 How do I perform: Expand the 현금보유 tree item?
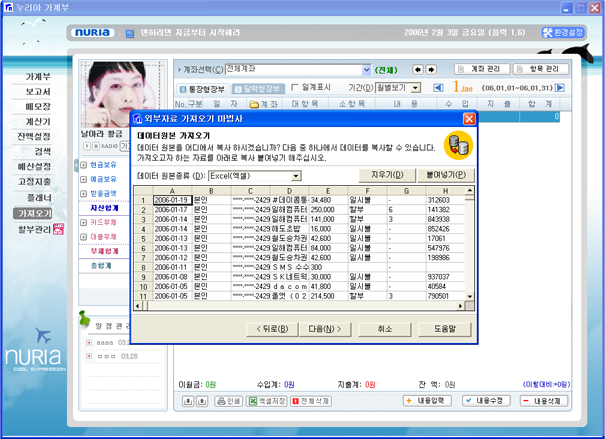84,163
